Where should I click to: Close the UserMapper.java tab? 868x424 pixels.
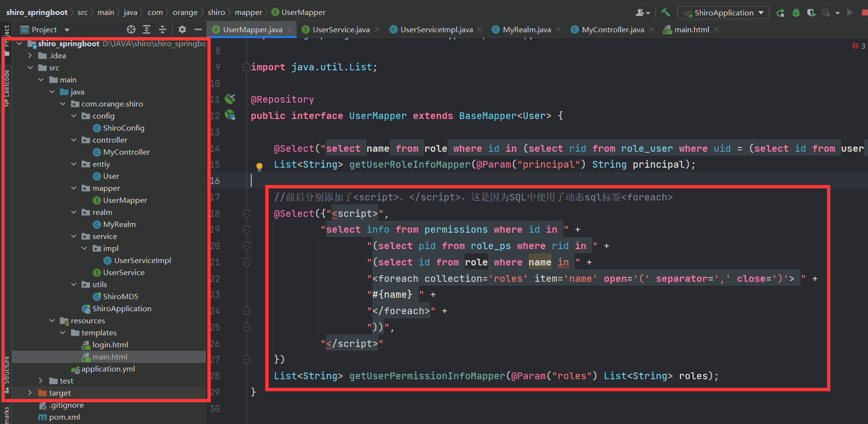pos(290,30)
